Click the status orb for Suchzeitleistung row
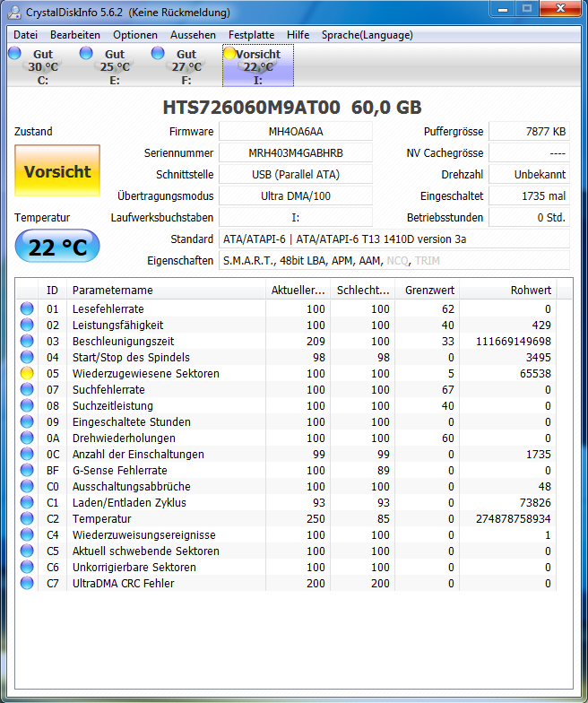This screenshot has height=703, width=588. pos(27,405)
